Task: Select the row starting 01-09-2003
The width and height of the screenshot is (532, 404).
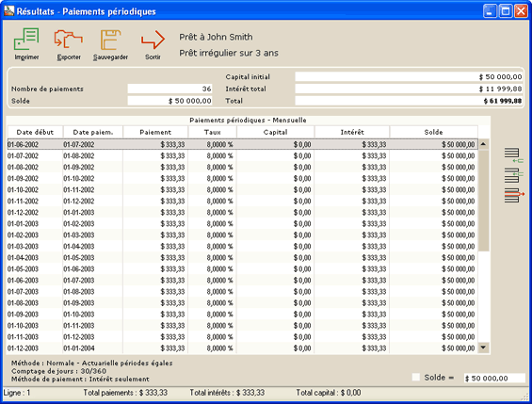Action: click(242, 315)
